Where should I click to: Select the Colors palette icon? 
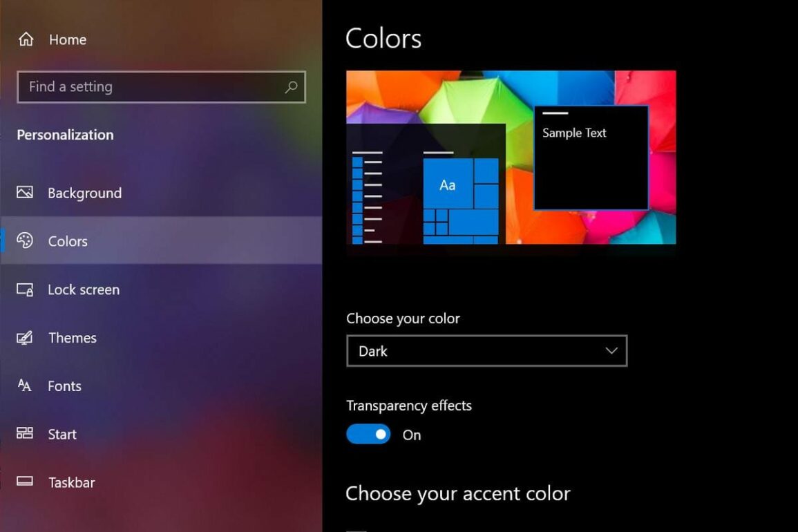tap(25, 240)
